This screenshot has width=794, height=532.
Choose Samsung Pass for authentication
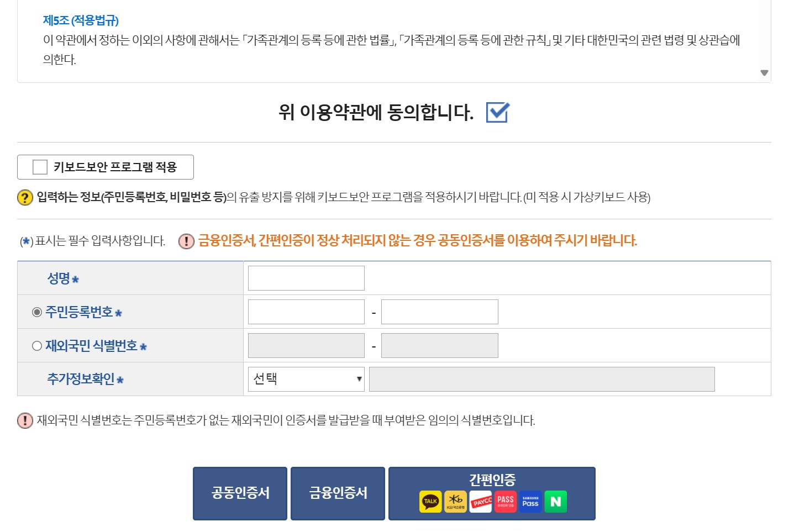tap(530, 502)
